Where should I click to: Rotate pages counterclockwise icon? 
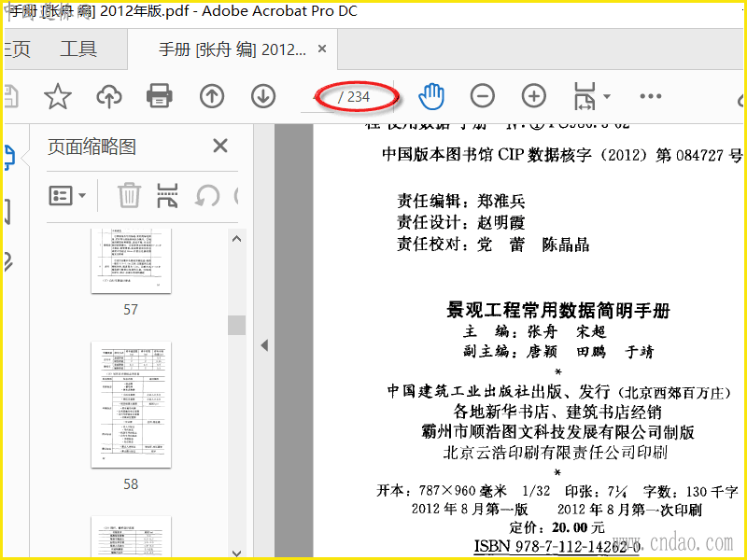pos(207,196)
